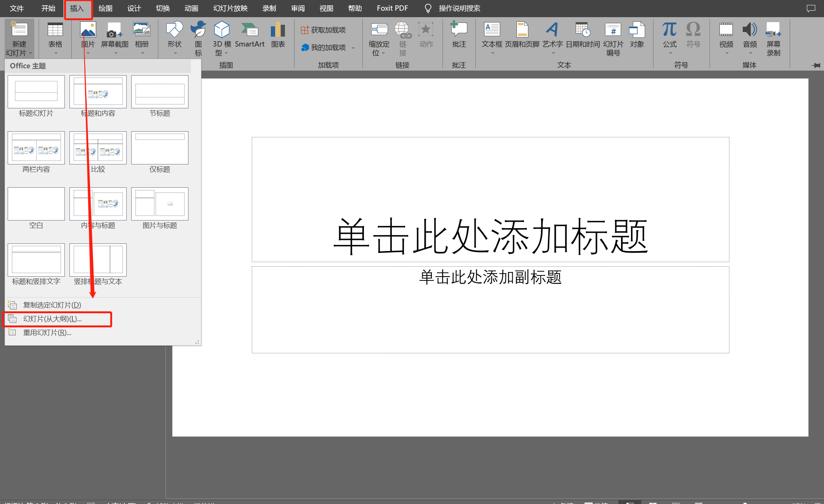This screenshot has width=824, height=504.
Task: Insert Text Box (文本框)
Action: pos(492,38)
